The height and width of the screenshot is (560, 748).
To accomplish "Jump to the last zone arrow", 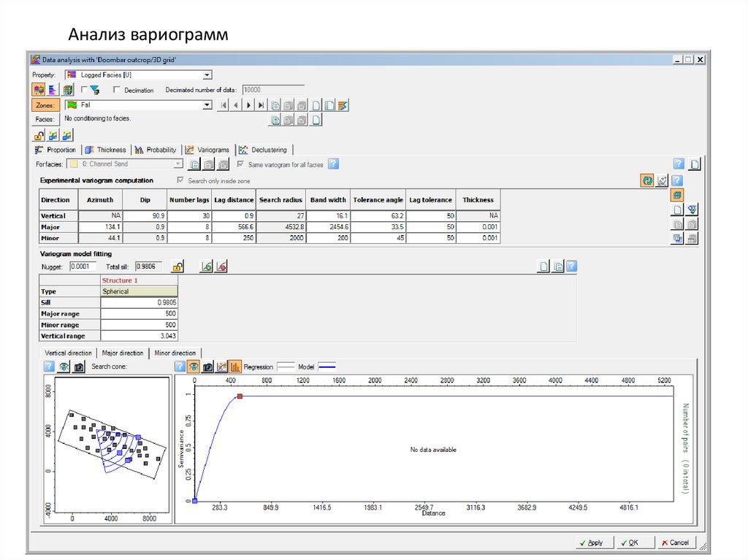I will point(261,105).
